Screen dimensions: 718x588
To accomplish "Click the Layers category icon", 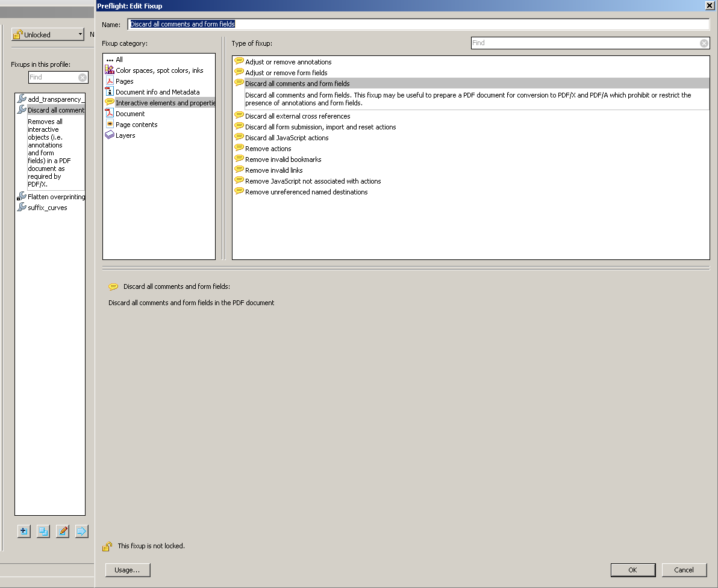I will (110, 135).
